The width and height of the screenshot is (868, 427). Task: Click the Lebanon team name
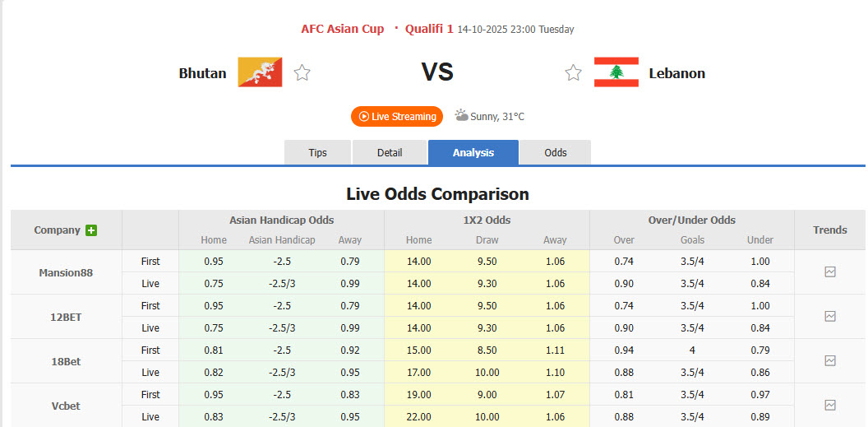click(676, 73)
